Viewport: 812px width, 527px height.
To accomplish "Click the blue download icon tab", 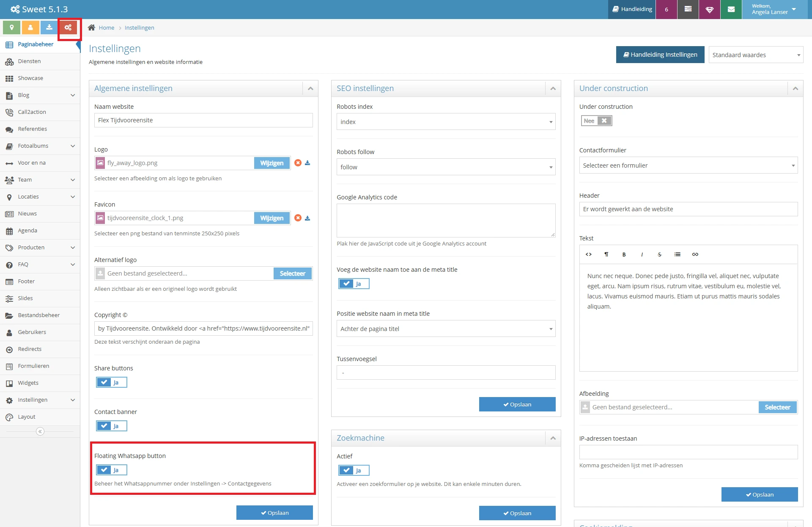I will coord(49,28).
